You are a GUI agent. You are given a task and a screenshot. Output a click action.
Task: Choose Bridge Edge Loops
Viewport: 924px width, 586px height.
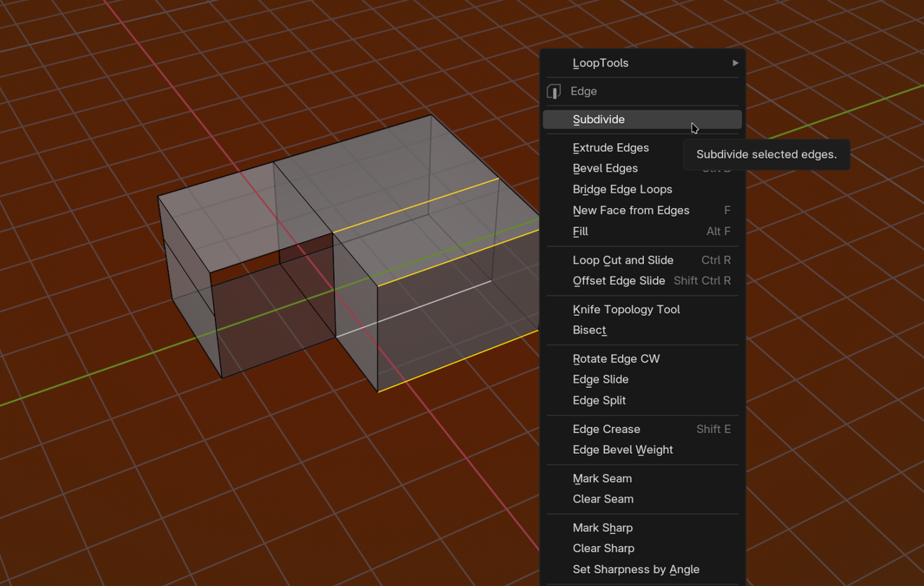click(642, 190)
